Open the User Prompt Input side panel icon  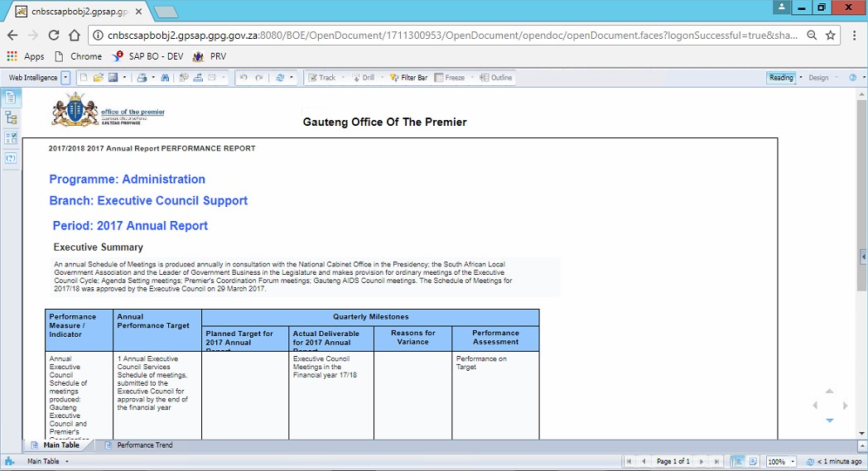[11, 158]
